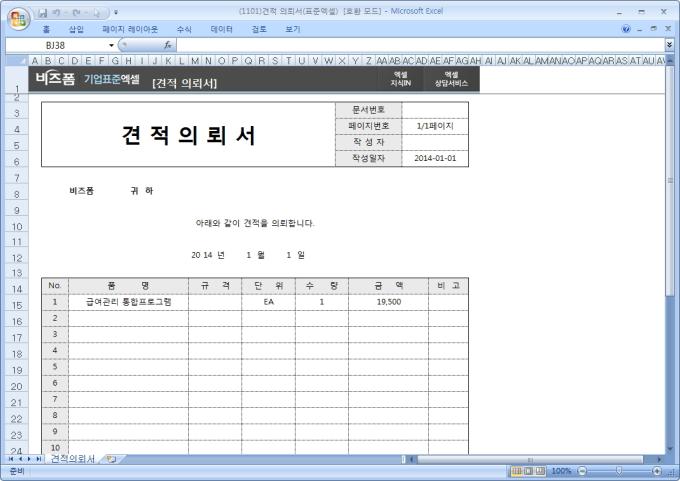
Task: Select the 금 액 header cell
Action: point(389,286)
